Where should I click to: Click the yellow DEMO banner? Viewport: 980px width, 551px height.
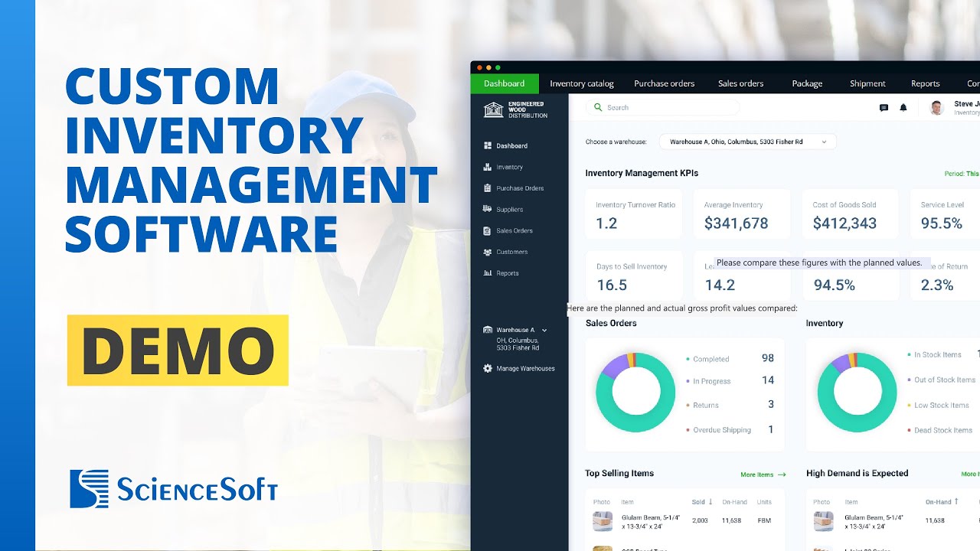[178, 350]
